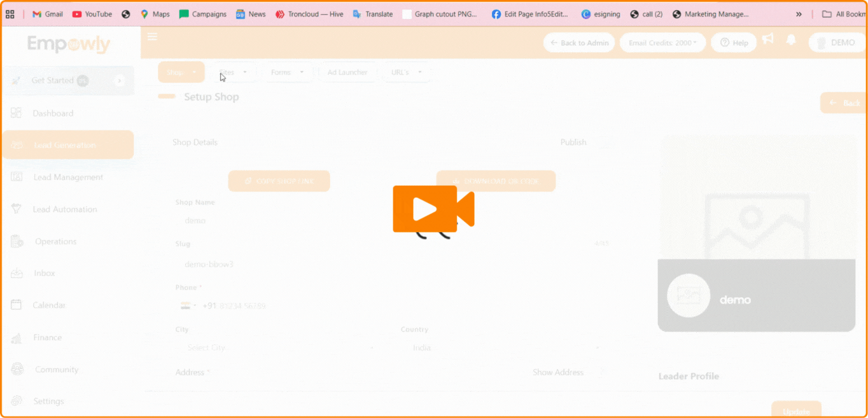Open notifications via the bell icon
Image resolution: width=868 pixels, height=418 pixels.
(791, 40)
